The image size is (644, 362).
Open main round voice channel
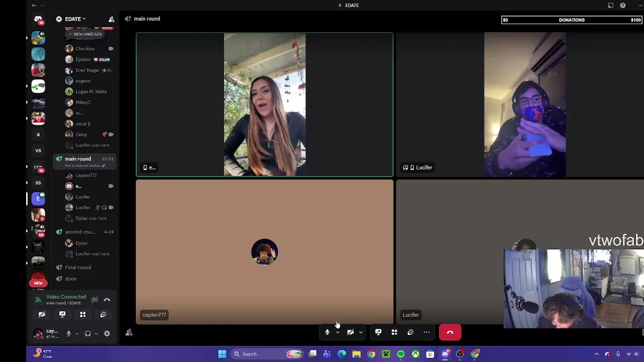(86, 161)
